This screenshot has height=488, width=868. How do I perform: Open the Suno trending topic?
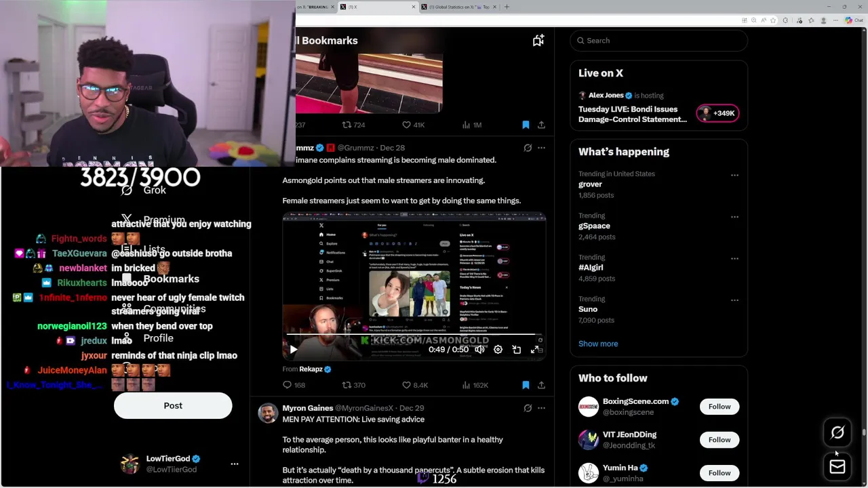click(x=588, y=309)
